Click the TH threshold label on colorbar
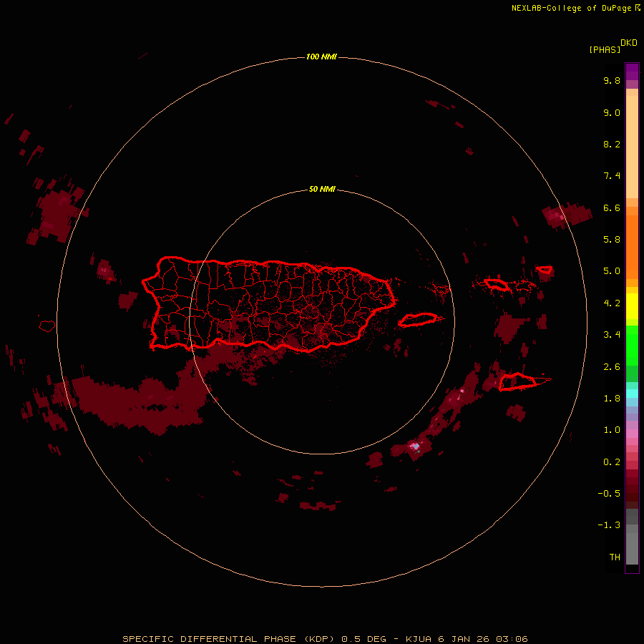Viewport: 644px width, 644px height. tap(615, 557)
